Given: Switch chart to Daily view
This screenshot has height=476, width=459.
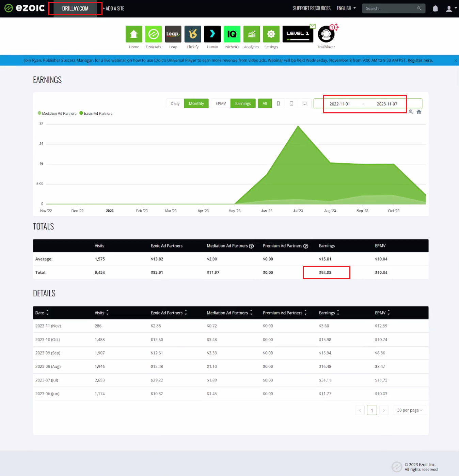Looking at the screenshot, I should [175, 104].
